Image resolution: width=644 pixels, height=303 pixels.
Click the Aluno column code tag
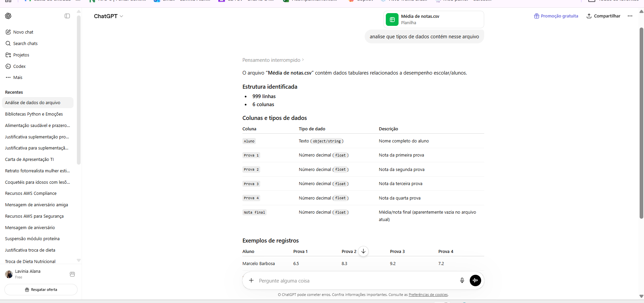[249, 141]
